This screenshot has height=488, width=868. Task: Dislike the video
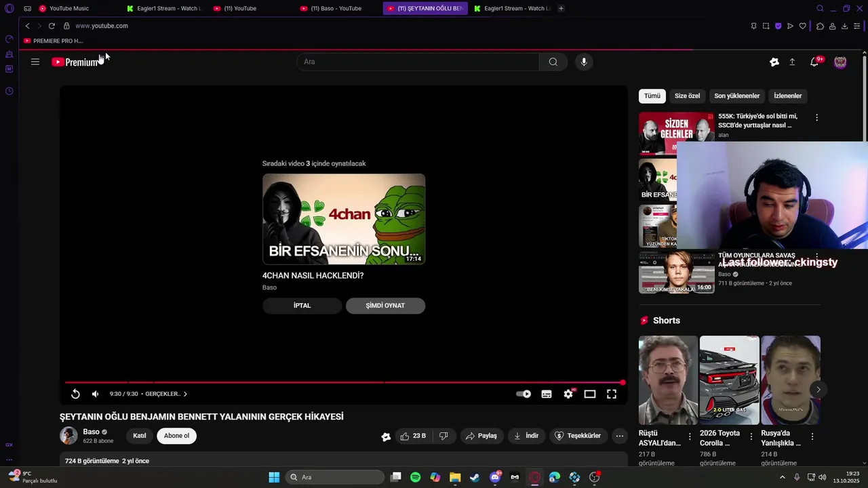click(443, 436)
